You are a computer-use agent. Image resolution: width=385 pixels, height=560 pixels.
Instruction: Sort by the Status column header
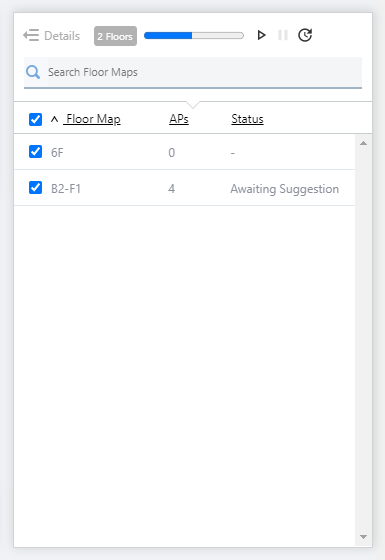247,119
